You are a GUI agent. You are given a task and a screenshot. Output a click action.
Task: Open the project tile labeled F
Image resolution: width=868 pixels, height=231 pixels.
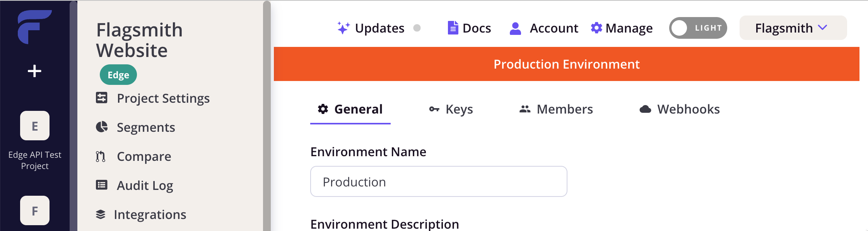35,210
